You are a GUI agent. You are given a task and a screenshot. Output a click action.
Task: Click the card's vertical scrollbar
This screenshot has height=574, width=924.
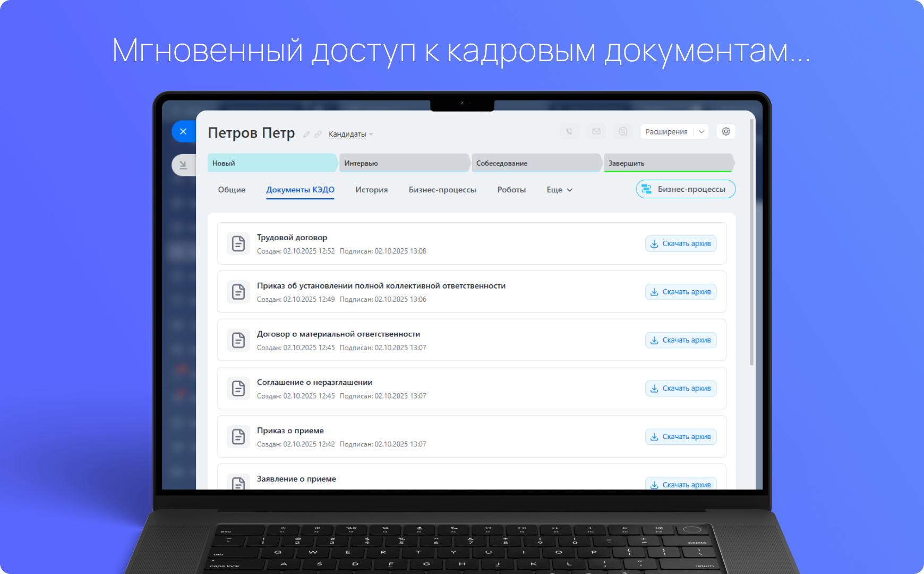751,243
